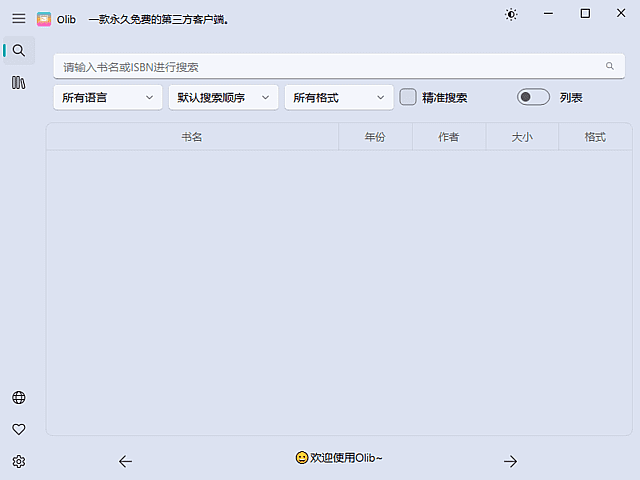Open the heart favorites icon
The image size is (640, 480).
tap(18, 429)
